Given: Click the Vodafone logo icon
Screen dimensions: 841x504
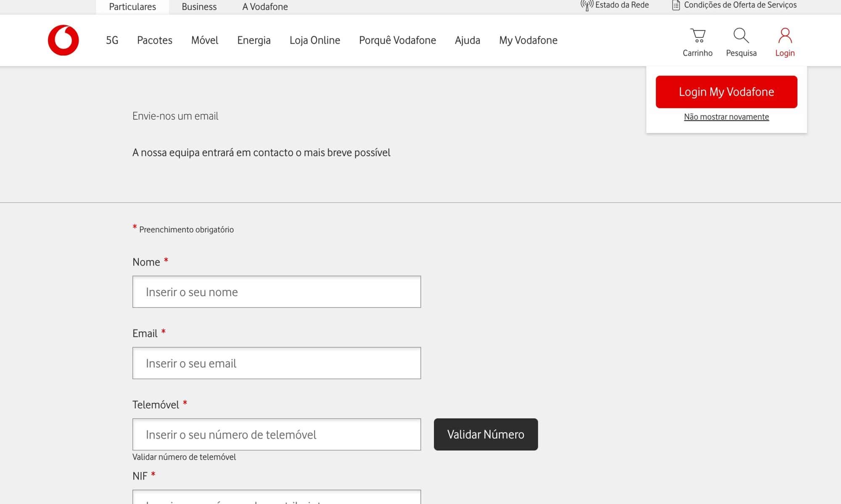Looking at the screenshot, I should coord(63,40).
